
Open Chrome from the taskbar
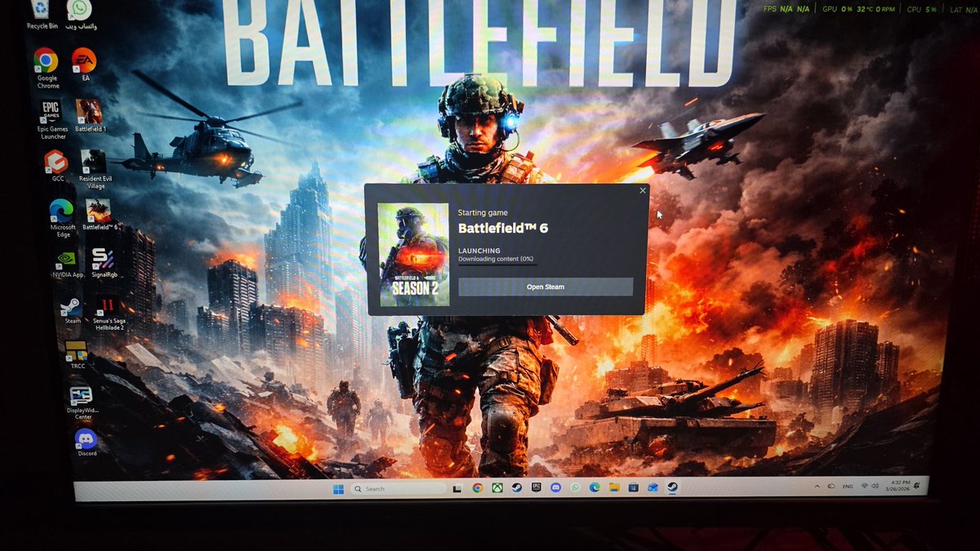point(478,488)
